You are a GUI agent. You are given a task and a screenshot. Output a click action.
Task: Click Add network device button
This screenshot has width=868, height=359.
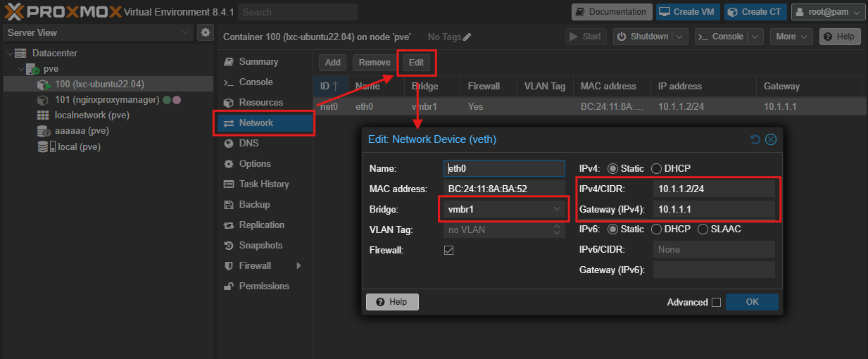coord(333,63)
